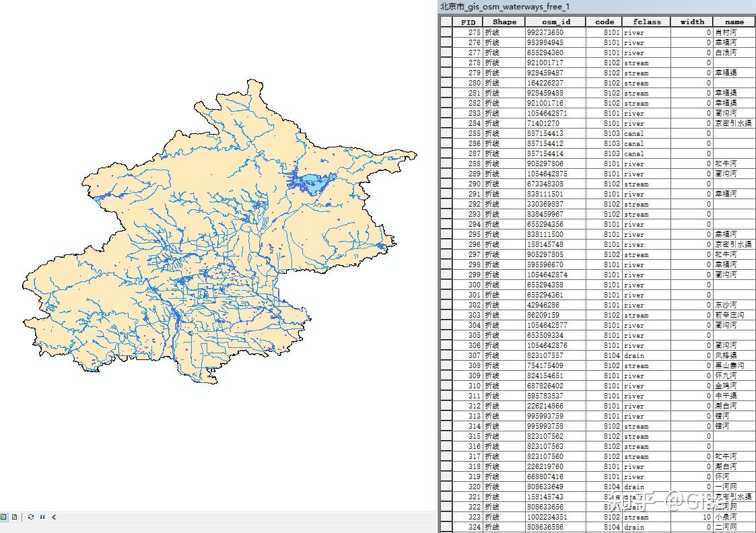Click the table's top-left corner select box
This screenshot has height=533, width=756.
[x=446, y=22]
